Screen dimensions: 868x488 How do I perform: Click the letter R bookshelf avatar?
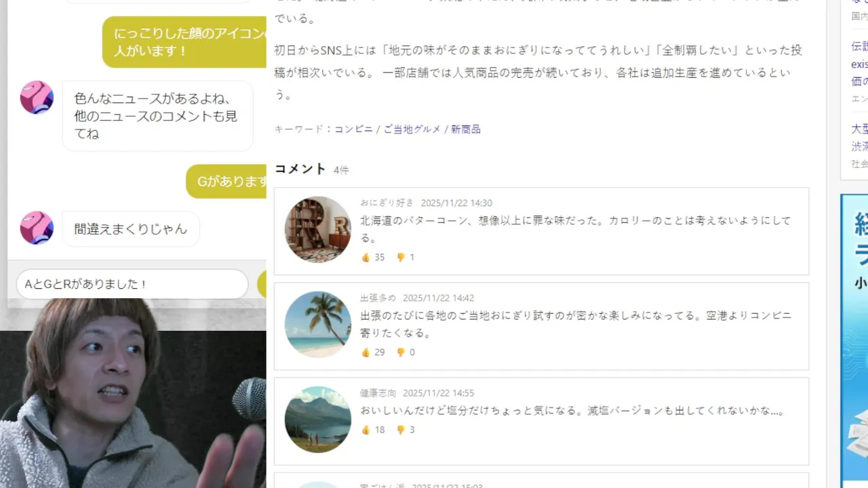318,230
